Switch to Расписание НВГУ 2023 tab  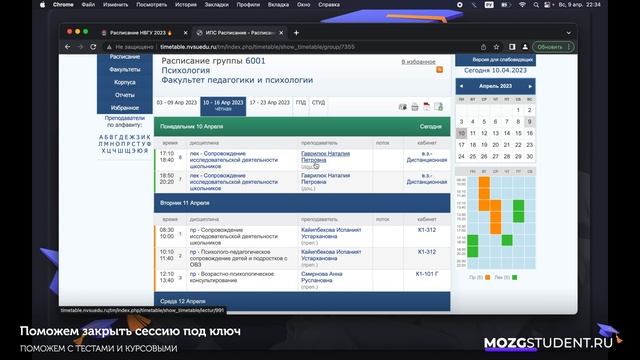tap(141, 33)
